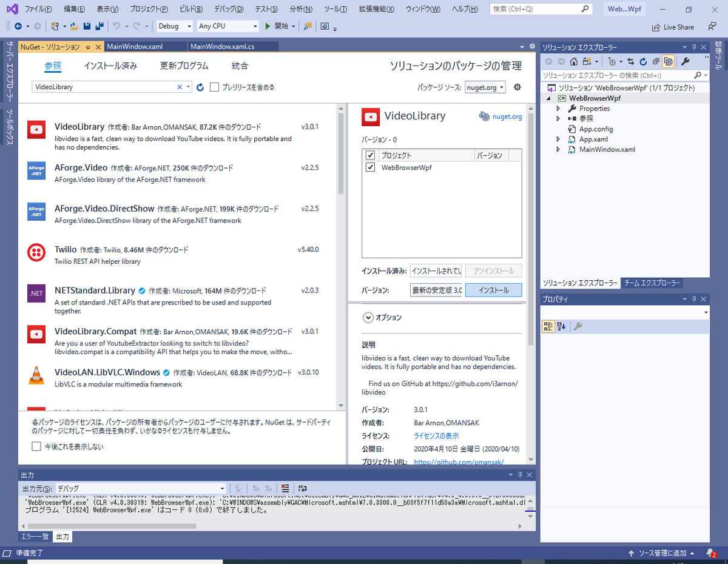The width and height of the screenshot is (728, 564).
Task: Open the Output source dropdown
Action: pos(141,488)
